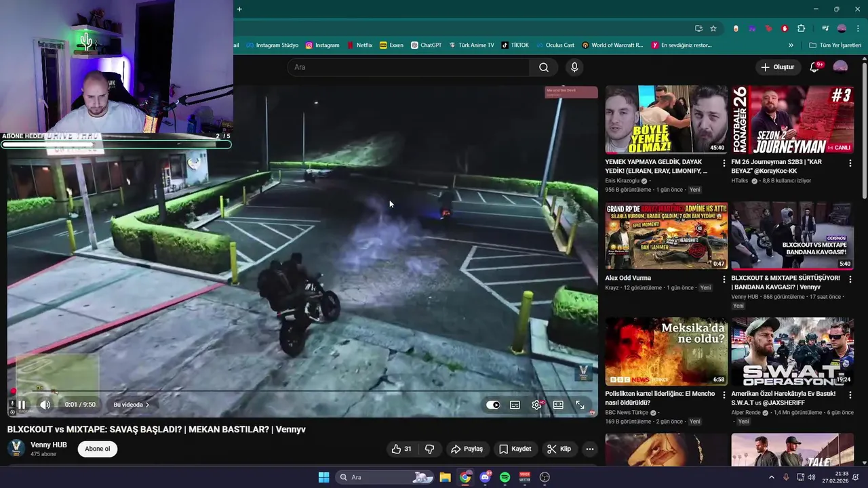This screenshot has height=488, width=868.
Task: Enter fullscreen mode in the player
Action: pos(580,405)
